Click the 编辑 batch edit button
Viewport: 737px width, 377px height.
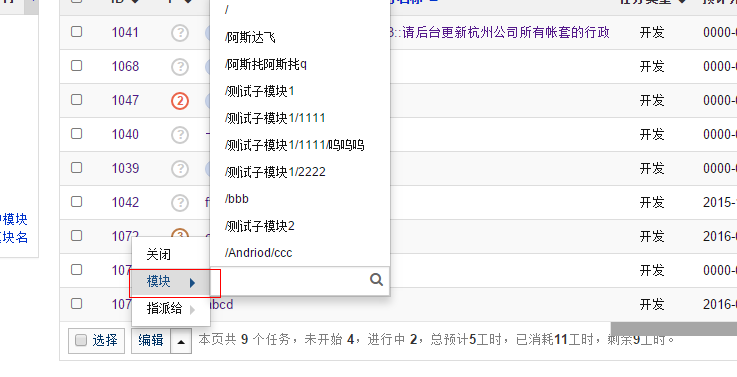click(151, 340)
